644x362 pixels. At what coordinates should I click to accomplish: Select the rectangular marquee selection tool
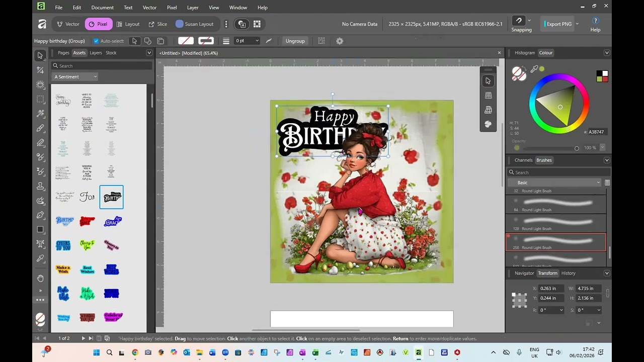40,100
